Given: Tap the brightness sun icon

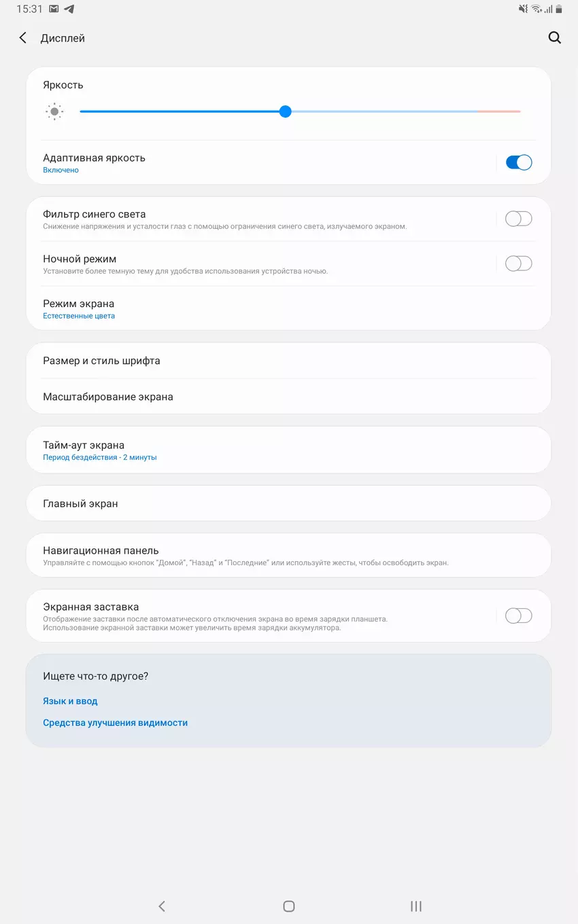Looking at the screenshot, I should [54, 111].
